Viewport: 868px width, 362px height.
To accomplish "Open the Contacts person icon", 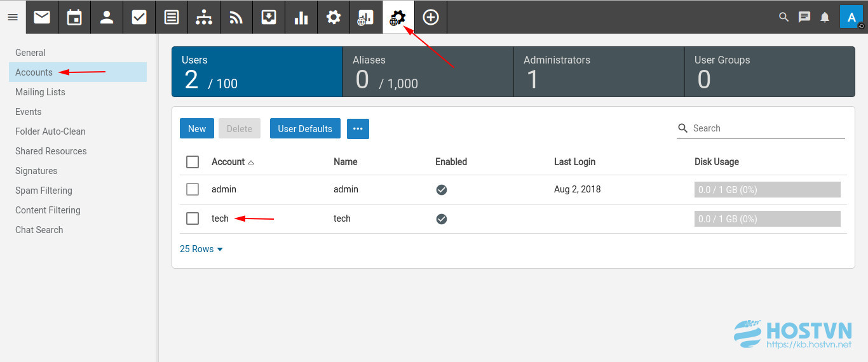I will [107, 17].
